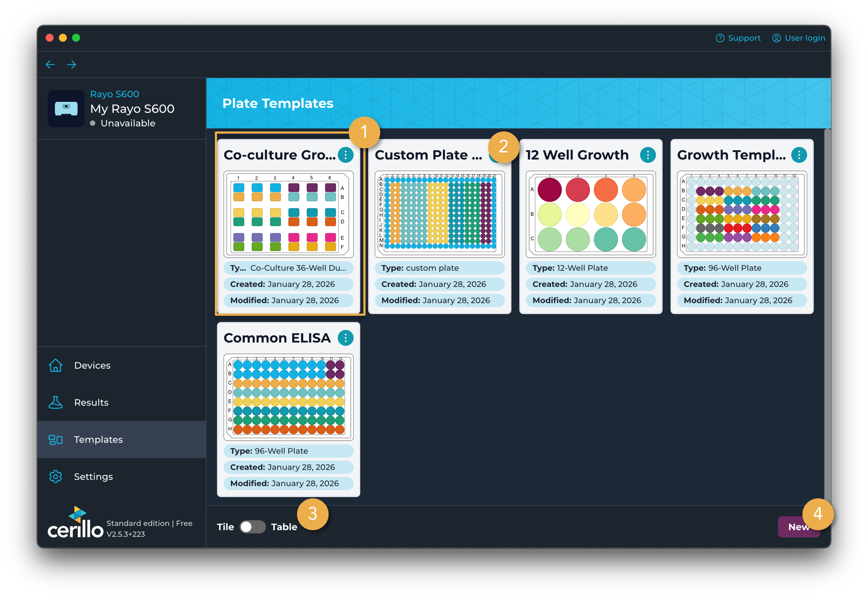Open options menu for Co-culture Growth template
The width and height of the screenshot is (868, 597).
[x=346, y=155]
